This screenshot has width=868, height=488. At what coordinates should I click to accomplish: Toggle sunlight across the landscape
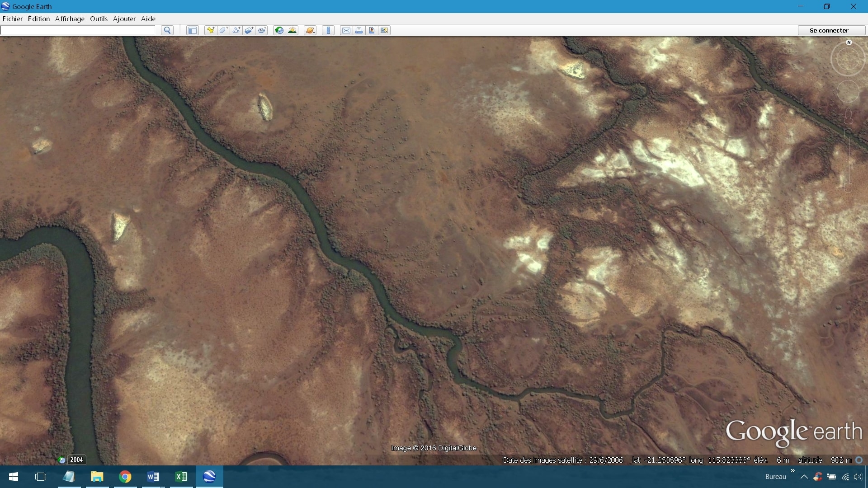click(x=292, y=30)
